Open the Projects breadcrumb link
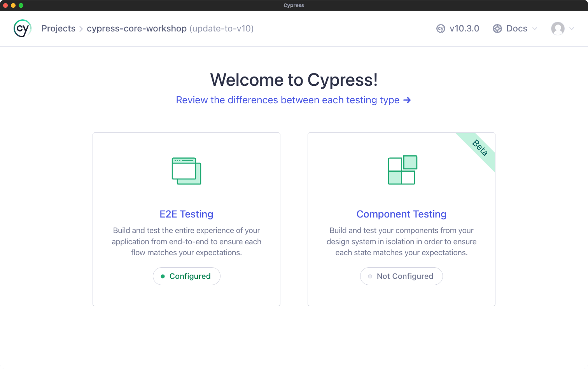This screenshot has height=369, width=588. pyautogui.click(x=58, y=28)
